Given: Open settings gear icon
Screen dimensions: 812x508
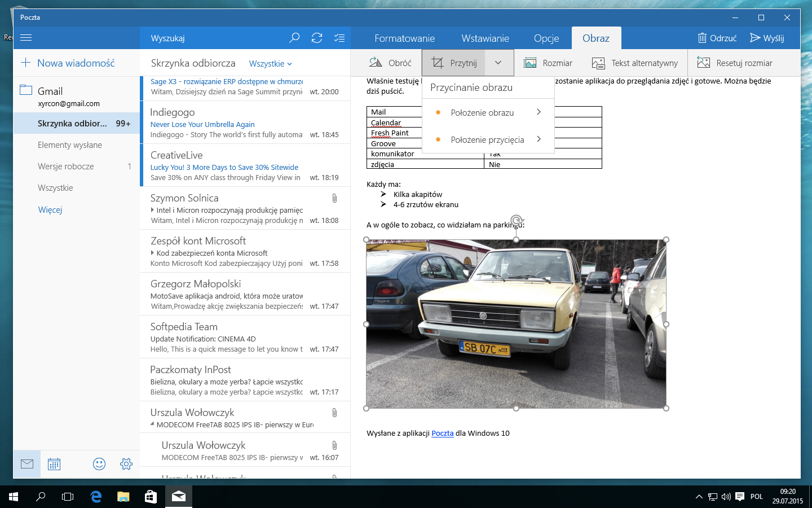Looking at the screenshot, I should pos(126,464).
